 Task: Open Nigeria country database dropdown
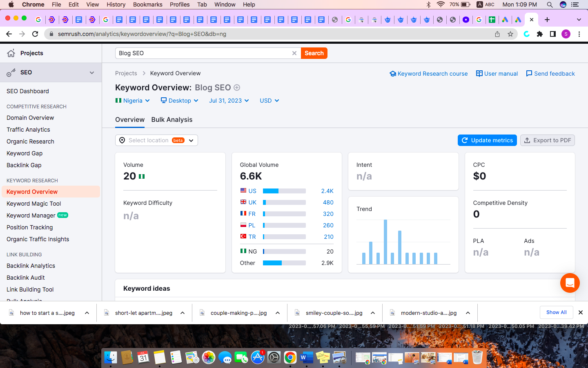[133, 101]
